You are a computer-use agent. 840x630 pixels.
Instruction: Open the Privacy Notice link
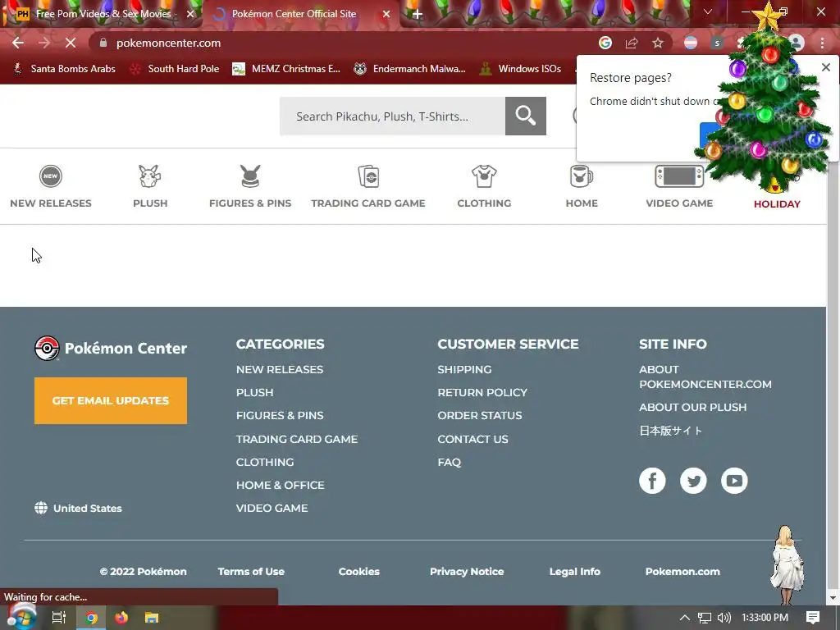click(x=467, y=572)
